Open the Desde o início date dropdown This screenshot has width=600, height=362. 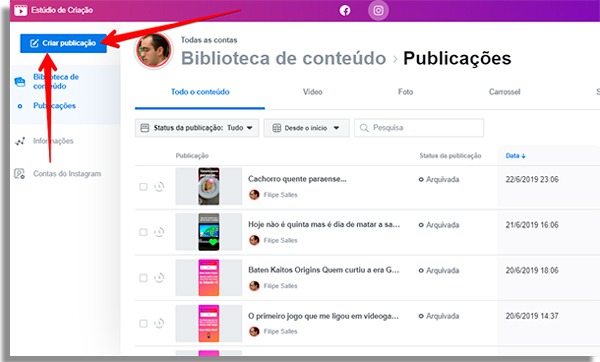[x=306, y=128]
